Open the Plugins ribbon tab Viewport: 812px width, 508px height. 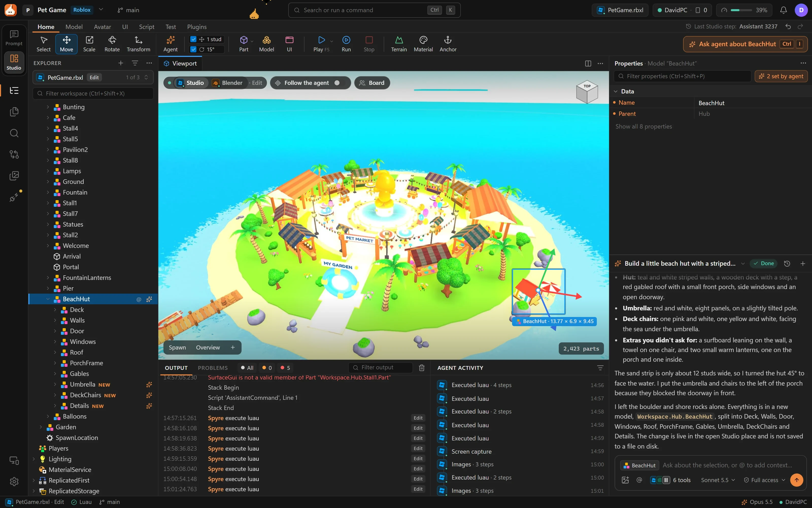tap(197, 27)
